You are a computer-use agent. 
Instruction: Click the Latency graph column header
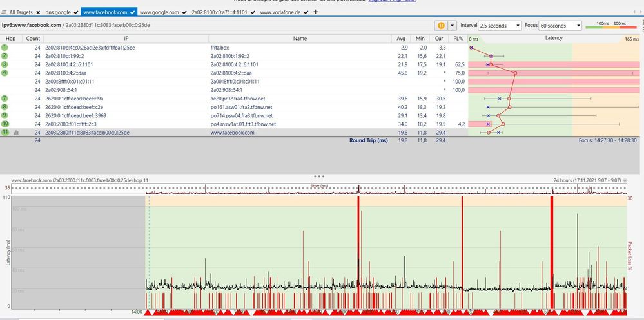coord(554,39)
